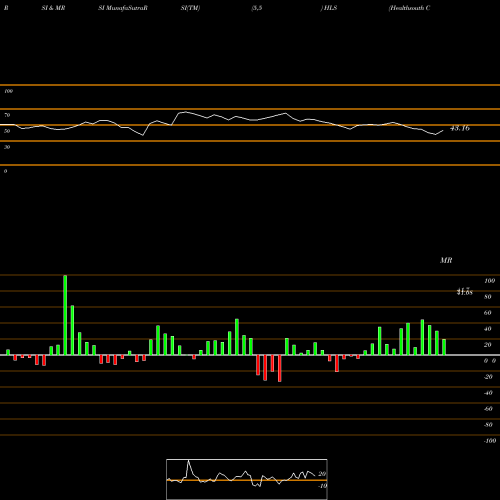Click the RSI axis label 50
Image resolution: width=500 pixels, height=500 pixels.
(7, 131)
